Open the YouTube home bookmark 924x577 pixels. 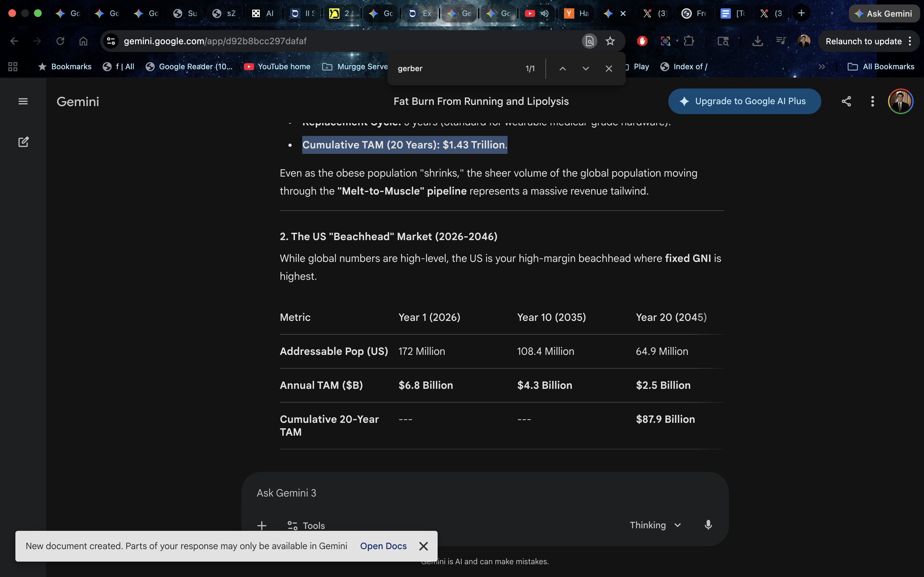pyautogui.click(x=277, y=67)
